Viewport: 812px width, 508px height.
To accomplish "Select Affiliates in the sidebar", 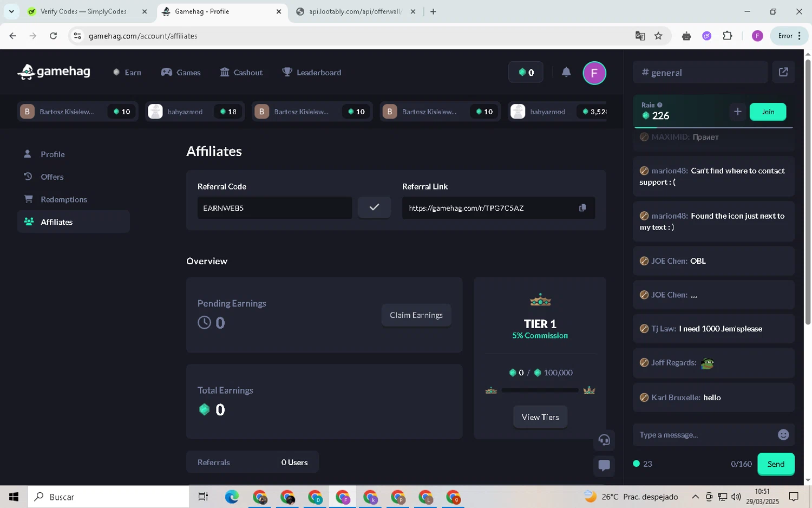I will pos(74,222).
